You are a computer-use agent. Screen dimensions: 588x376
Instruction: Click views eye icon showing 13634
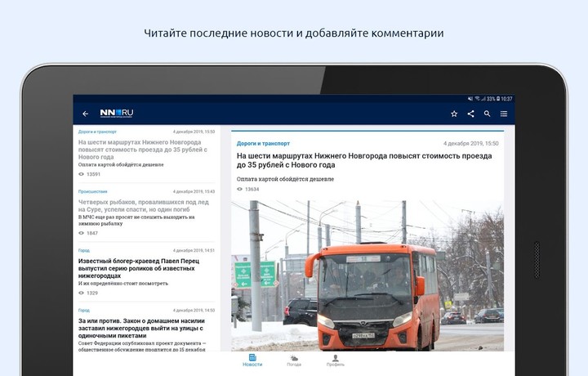click(240, 189)
